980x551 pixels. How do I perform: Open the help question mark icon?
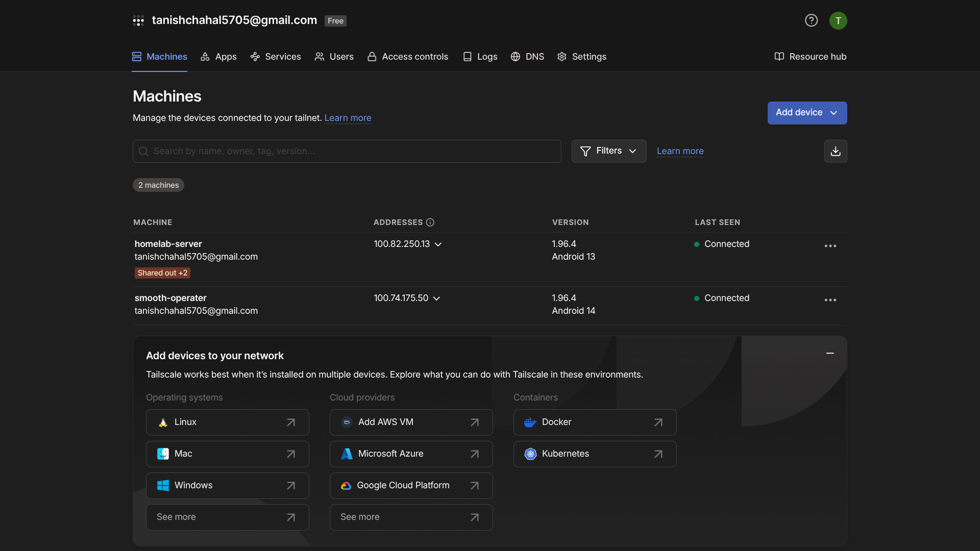[811, 20]
